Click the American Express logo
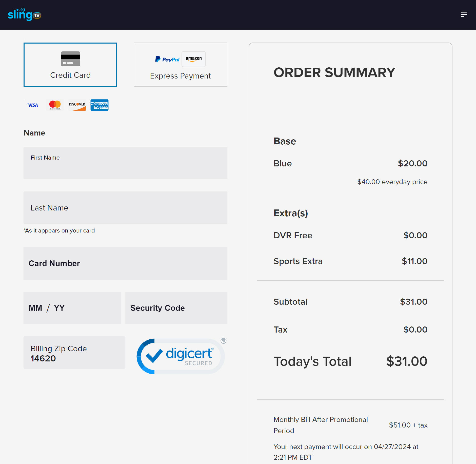The height and width of the screenshot is (464, 476). 100,105
